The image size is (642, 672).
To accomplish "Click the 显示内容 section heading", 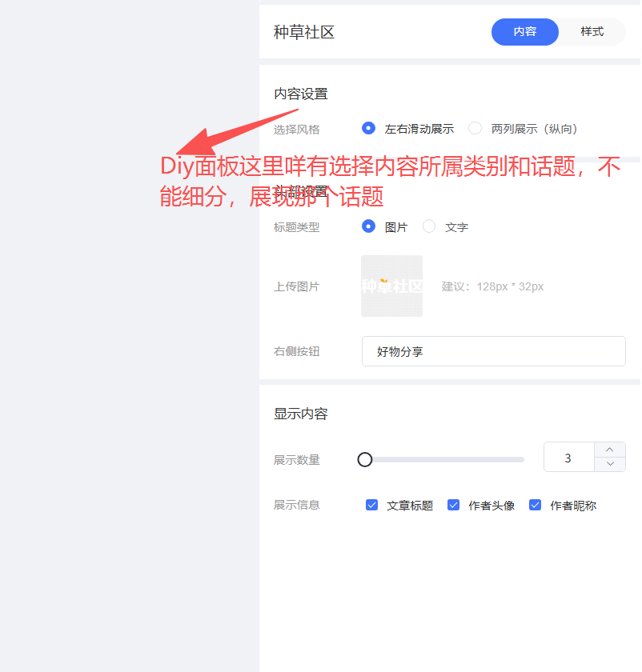I will click(x=301, y=414).
